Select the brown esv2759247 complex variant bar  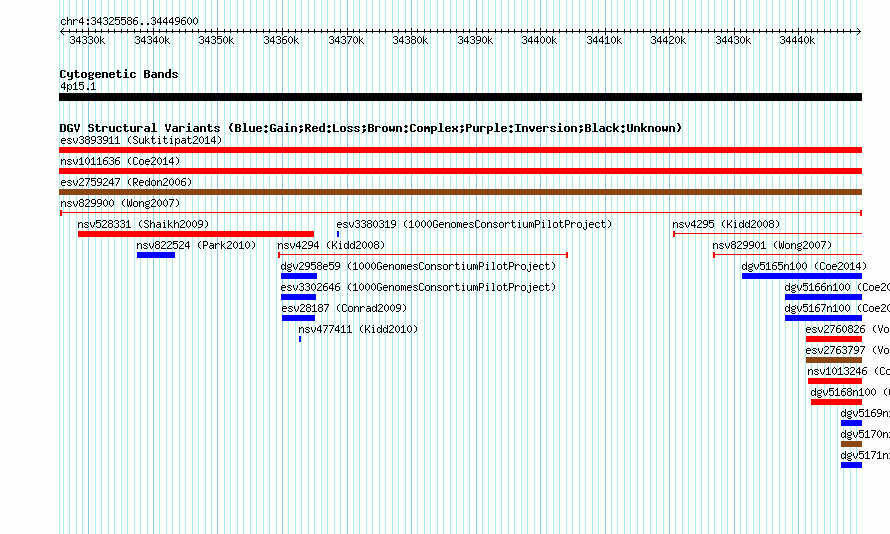(x=460, y=192)
